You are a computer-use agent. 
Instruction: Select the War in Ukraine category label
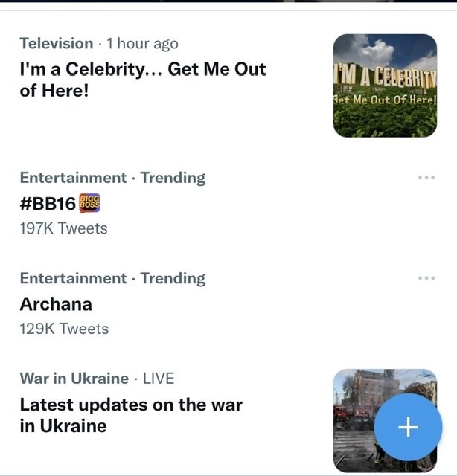pyautogui.click(x=74, y=379)
